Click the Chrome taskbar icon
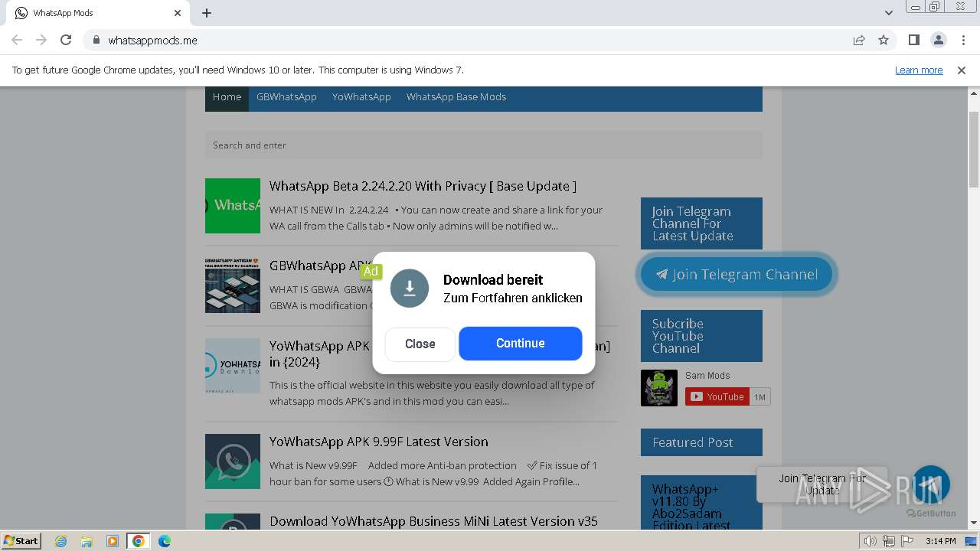The height and width of the screenshot is (551, 980). click(139, 541)
